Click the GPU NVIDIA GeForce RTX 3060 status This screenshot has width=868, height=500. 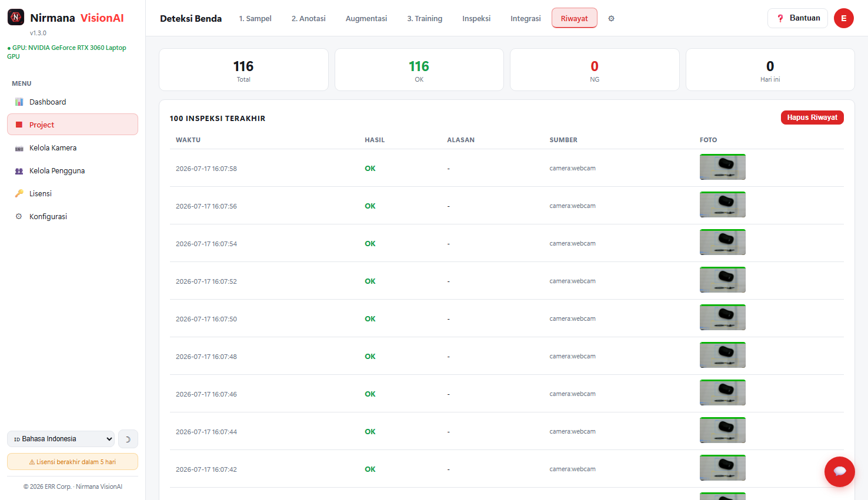click(67, 52)
